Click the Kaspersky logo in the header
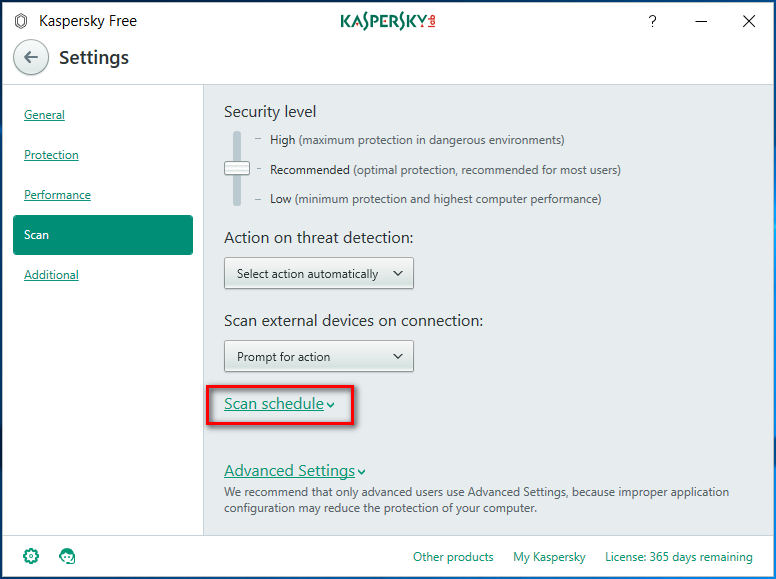The width and height of the screenshot is (776, 579). tap(387, 21)
